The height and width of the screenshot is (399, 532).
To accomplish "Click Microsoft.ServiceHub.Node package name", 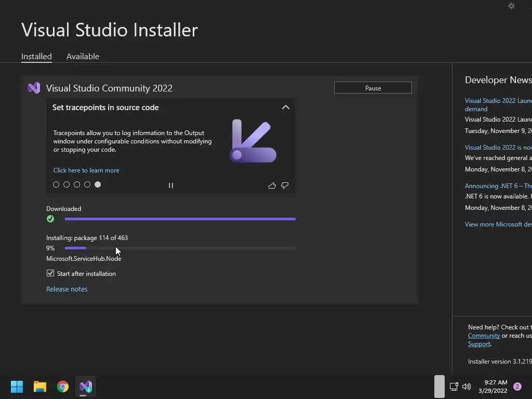I will 84,259.
